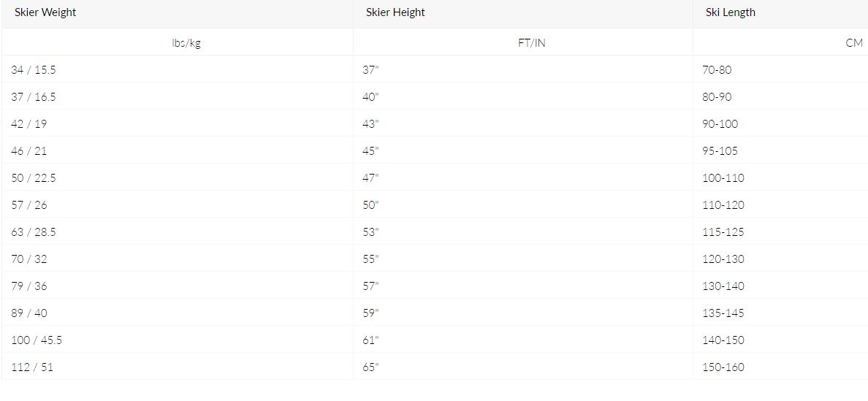Click the 61" skier height cell
Screen dimensions: 868x401
pyautogui.click(x=371, y=340)
